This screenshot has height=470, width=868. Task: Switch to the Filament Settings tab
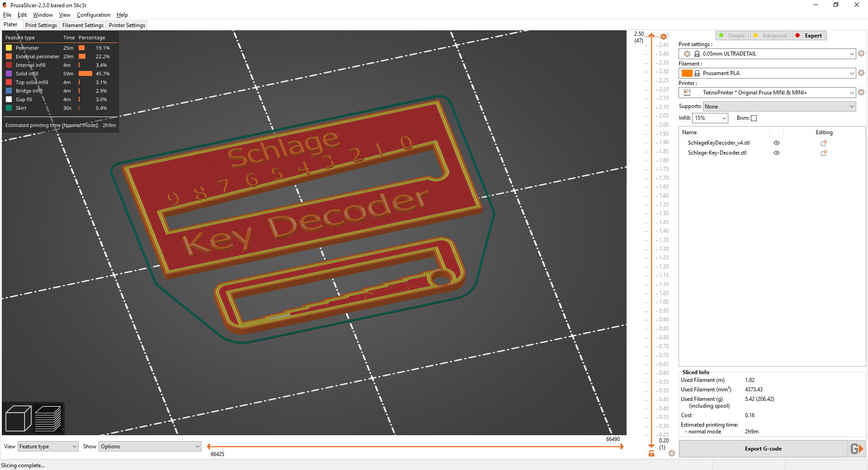(83, 25)
